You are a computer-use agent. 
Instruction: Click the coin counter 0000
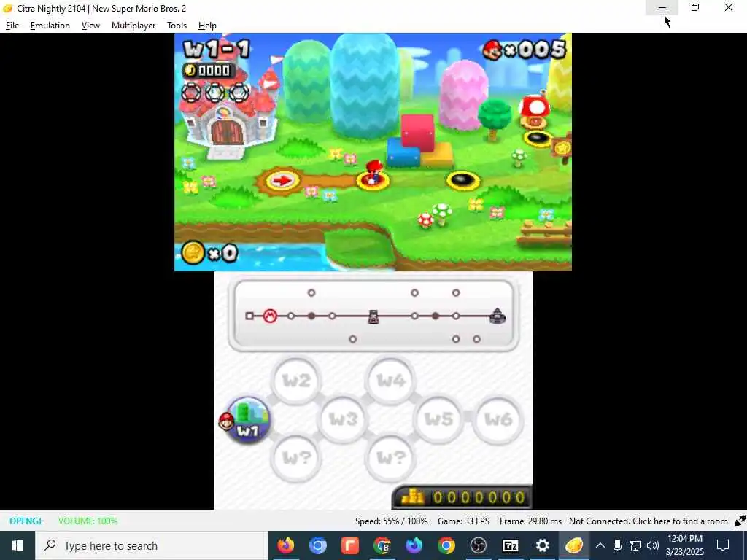(209, 71)
